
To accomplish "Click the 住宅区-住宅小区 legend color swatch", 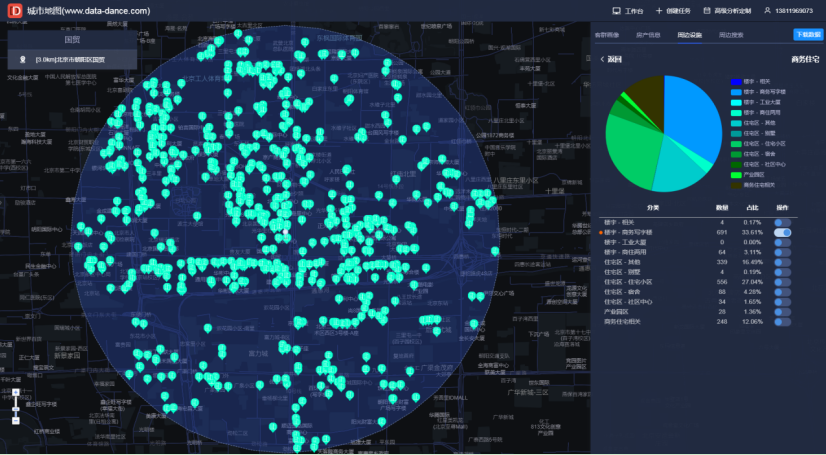I will [x=736, y=144].
